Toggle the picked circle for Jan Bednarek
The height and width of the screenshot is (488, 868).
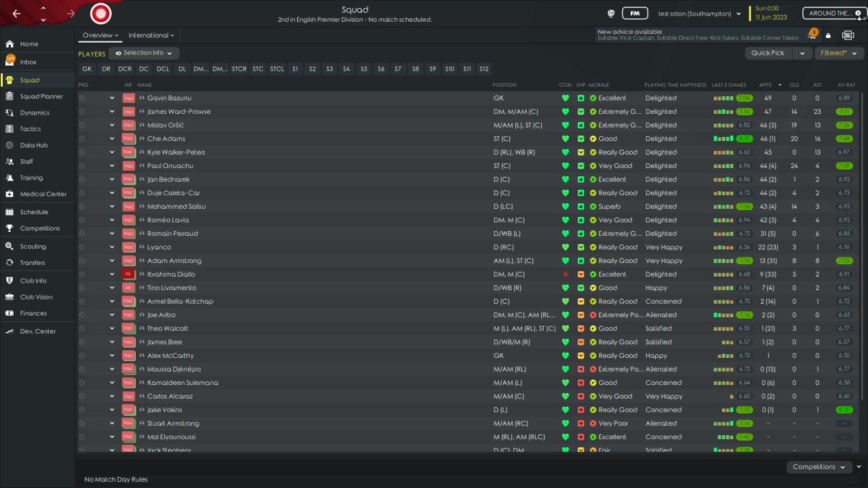82,180
